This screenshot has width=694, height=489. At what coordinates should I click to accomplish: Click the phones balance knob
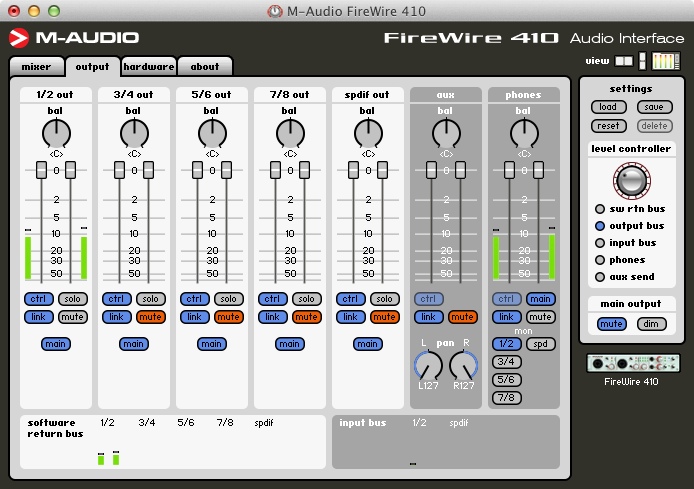click(524, 133)
